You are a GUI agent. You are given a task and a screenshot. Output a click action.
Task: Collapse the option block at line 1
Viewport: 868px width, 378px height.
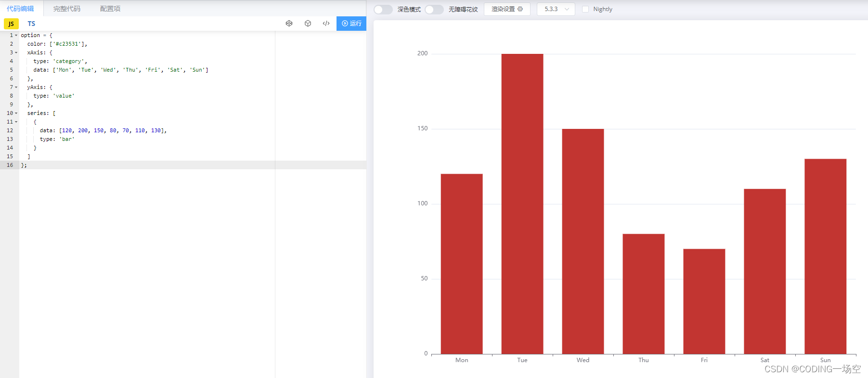click(x=16, y=35)
